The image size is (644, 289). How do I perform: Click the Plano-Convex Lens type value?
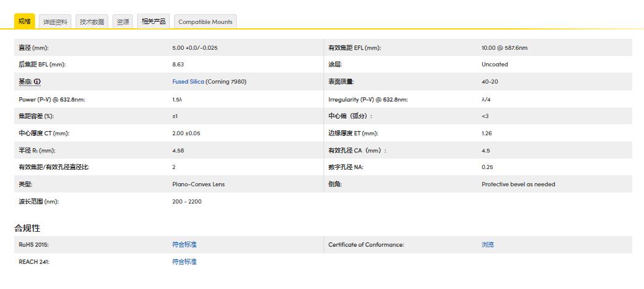pos(199,184)
